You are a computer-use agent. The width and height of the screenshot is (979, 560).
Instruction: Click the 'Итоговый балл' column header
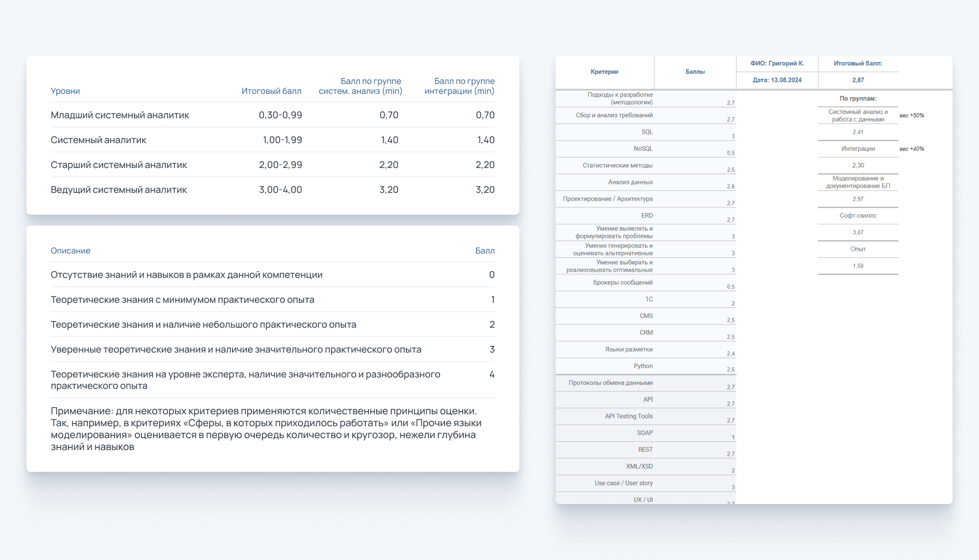(x=271, y=91)
